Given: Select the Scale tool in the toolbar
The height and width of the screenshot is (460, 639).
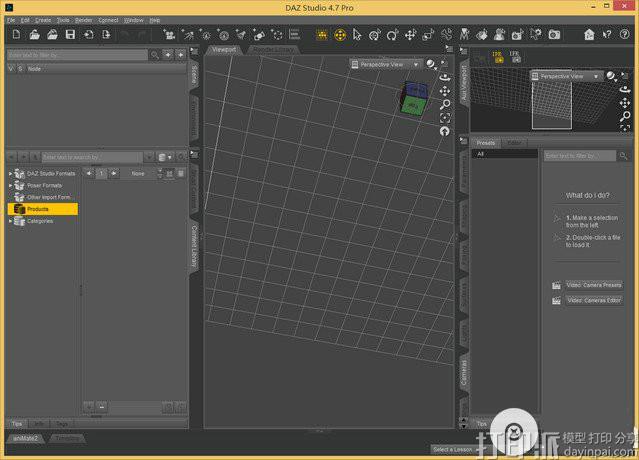Looking at the screenshot, I should point(428,35).
